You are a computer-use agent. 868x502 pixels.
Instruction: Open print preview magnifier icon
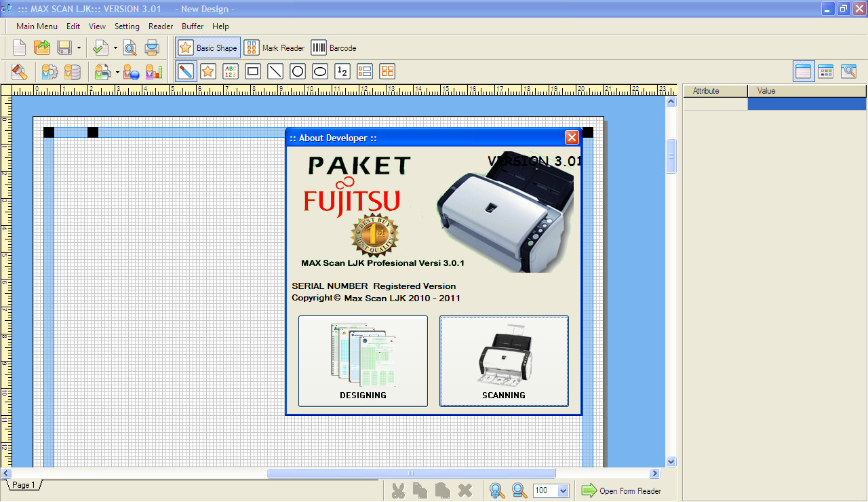[130, 47]
